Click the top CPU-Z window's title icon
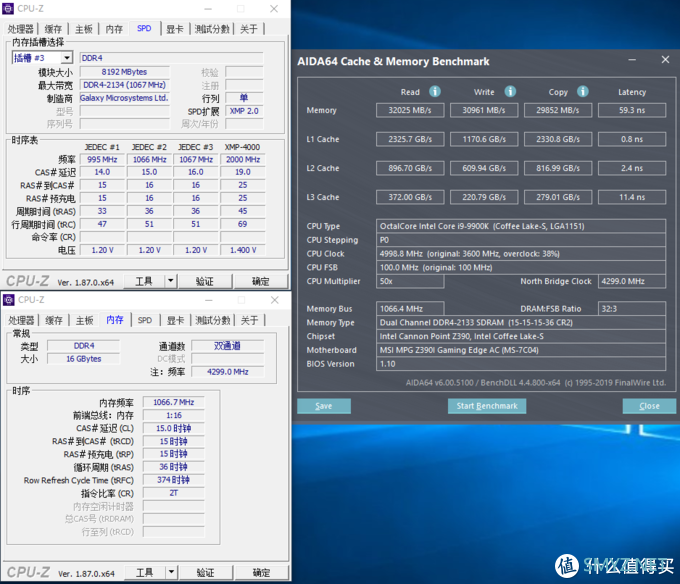The height and width of the screenshot is (584, 680). coord(8,9)
